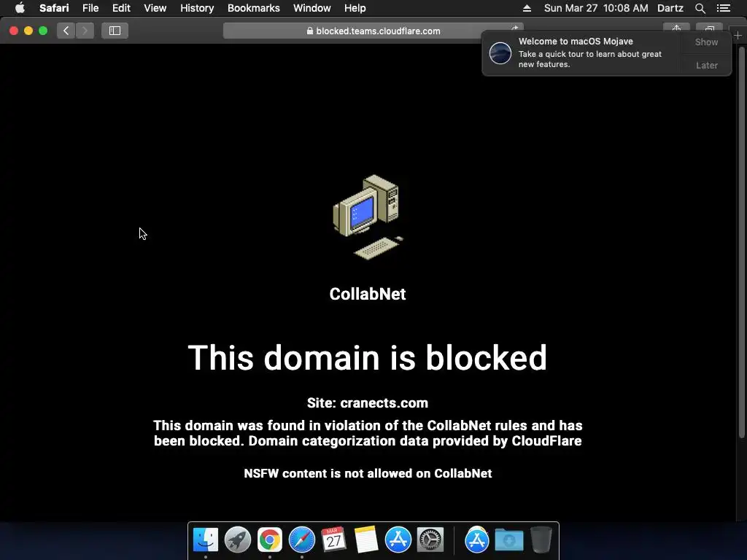Open Finder from the Dock

pos(205,540)
